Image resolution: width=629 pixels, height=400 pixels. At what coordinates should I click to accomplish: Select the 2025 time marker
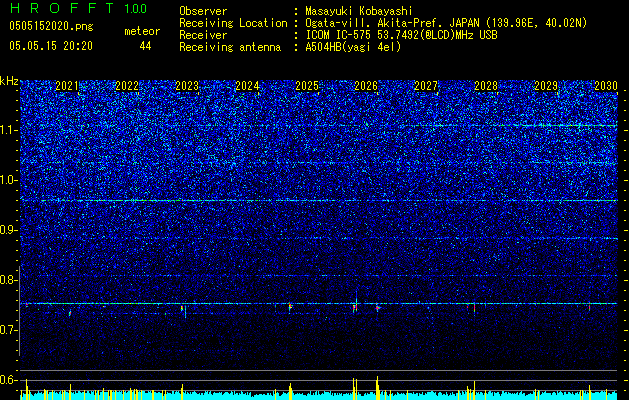coord(307,86)
